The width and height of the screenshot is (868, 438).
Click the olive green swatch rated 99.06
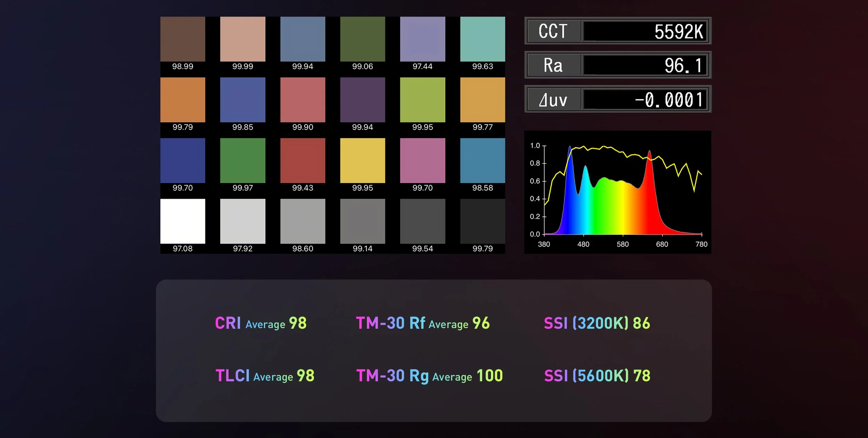point(362,38)
